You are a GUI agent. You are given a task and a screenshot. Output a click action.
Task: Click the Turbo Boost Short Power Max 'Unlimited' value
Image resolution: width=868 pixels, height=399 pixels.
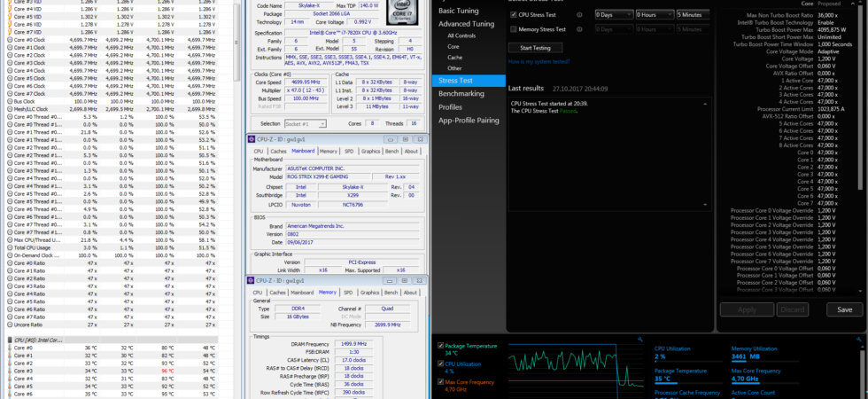828,37
